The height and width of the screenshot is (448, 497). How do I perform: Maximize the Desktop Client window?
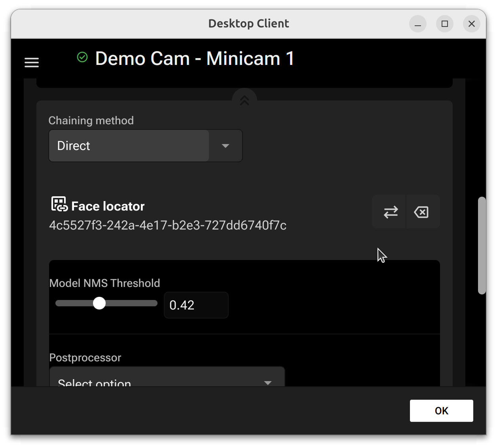(445, 24)
